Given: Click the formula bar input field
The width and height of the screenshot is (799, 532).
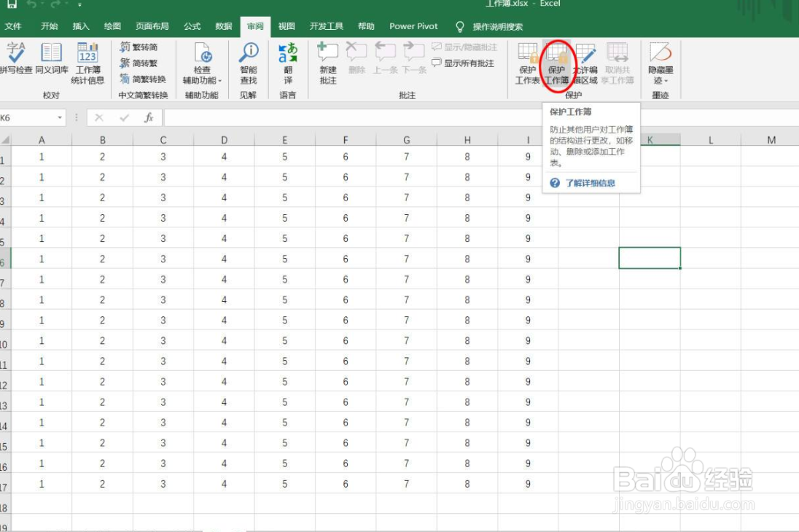Looking at the screenshot, I should 481,118.
